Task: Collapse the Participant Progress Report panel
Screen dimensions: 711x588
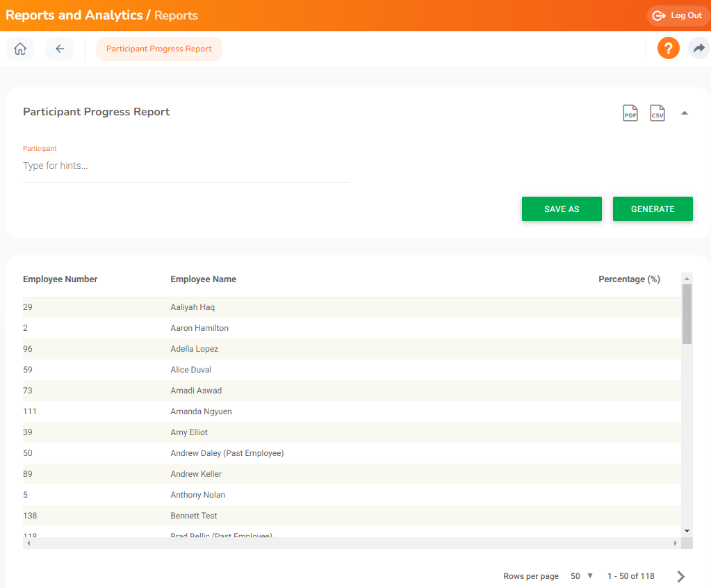Action: coord(685,113)
